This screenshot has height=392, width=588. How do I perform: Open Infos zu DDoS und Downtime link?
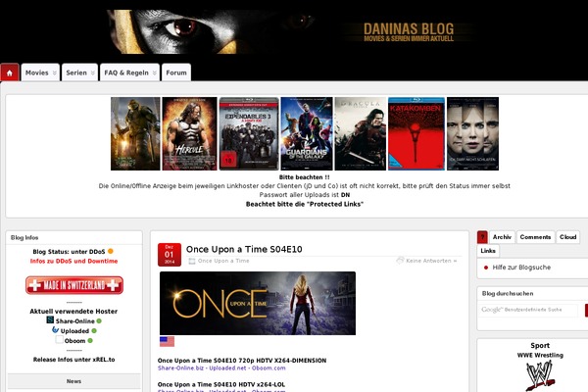click(73, 261)
